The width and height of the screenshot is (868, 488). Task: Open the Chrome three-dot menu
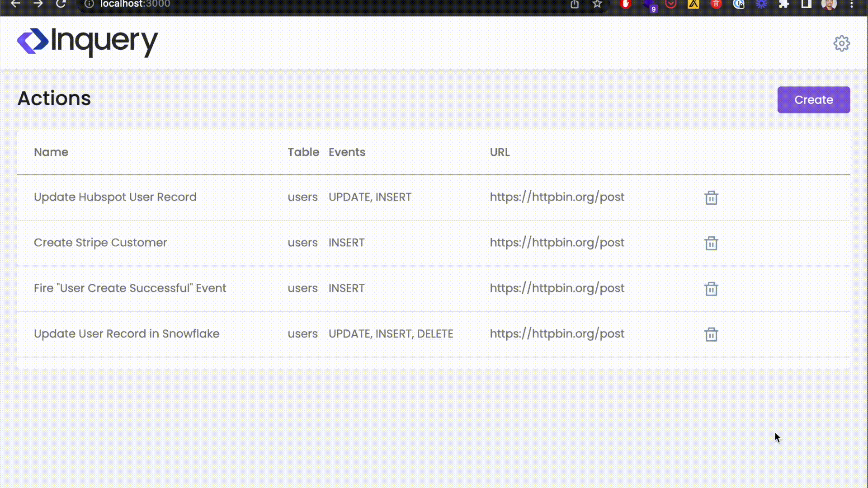852,4
